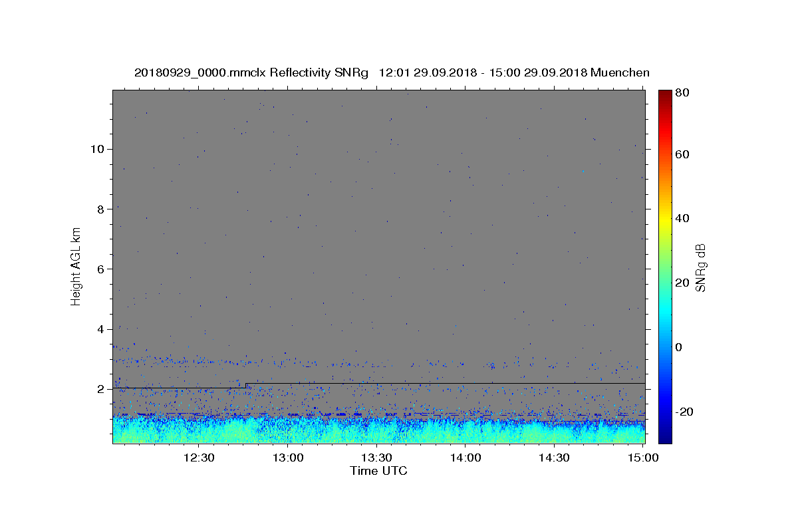798x532 pixels.
Task: Click the 14:30 time axis tick label
Action: coord(555,458)
